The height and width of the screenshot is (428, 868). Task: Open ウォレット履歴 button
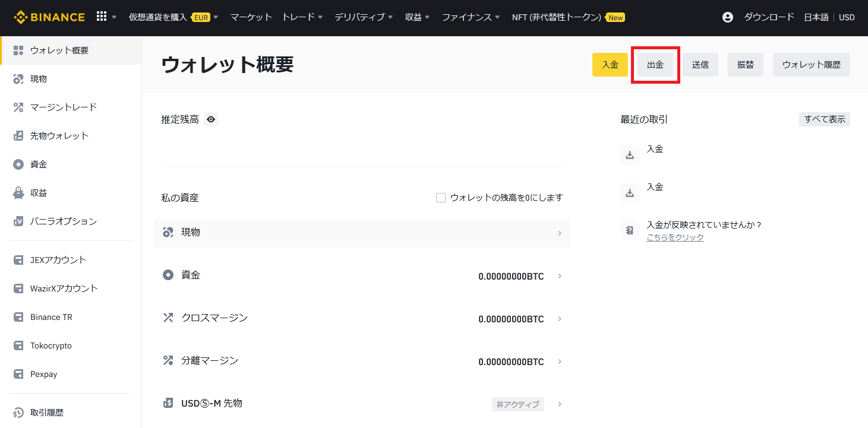[812, 65]
